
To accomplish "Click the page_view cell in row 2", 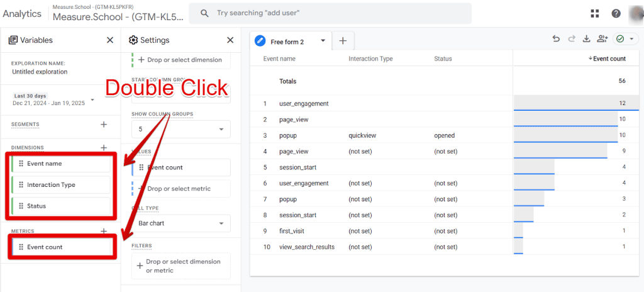I will tap(294, 120).
